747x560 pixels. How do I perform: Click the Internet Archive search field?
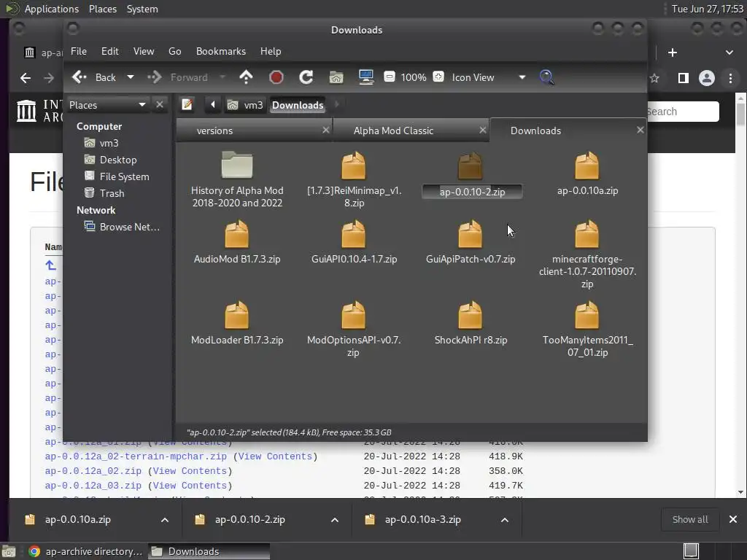[682, 112]
